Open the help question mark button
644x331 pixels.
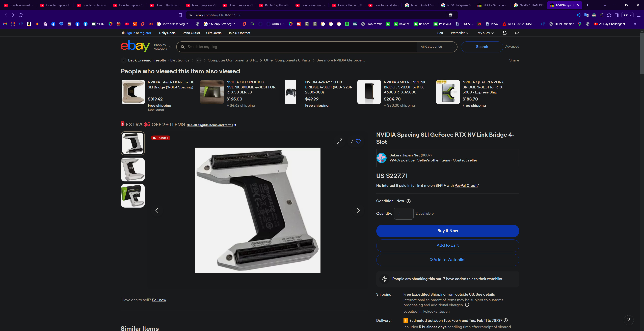tap(629, 320)
